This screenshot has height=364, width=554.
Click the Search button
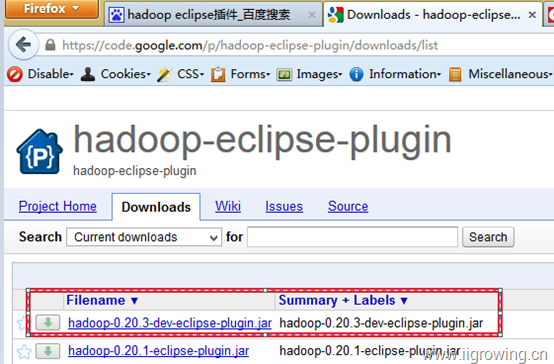pyautogui.click(x=488, y=237)
